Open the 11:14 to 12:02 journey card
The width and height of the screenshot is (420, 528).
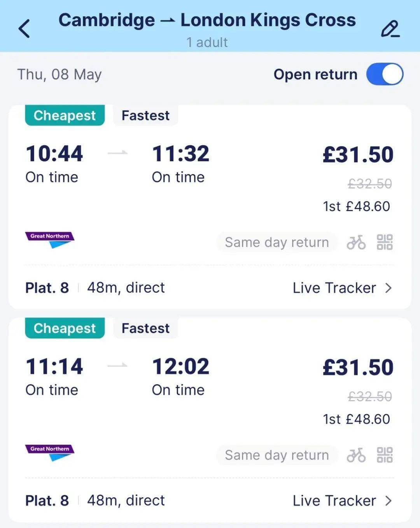(x=210, y=420)
